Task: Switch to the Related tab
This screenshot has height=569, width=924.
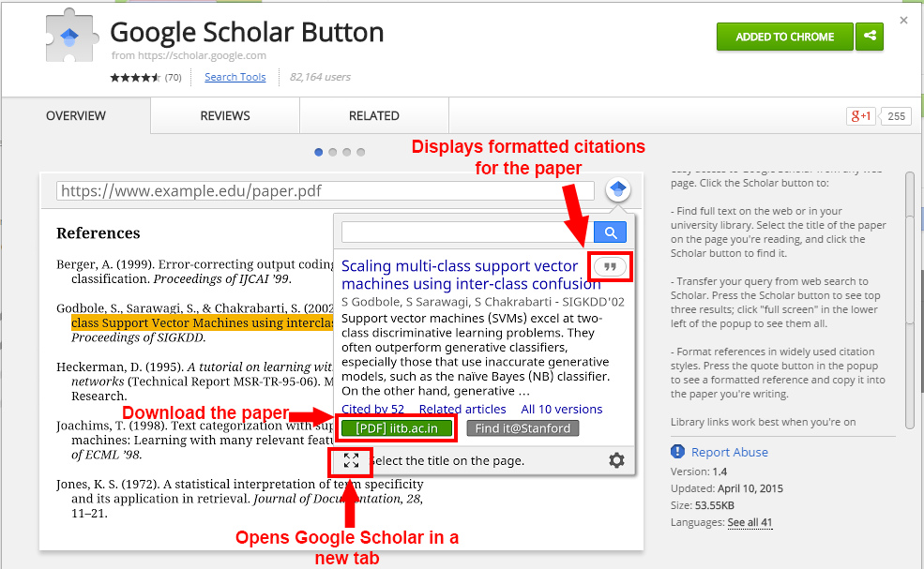Action: click(374, 115)
